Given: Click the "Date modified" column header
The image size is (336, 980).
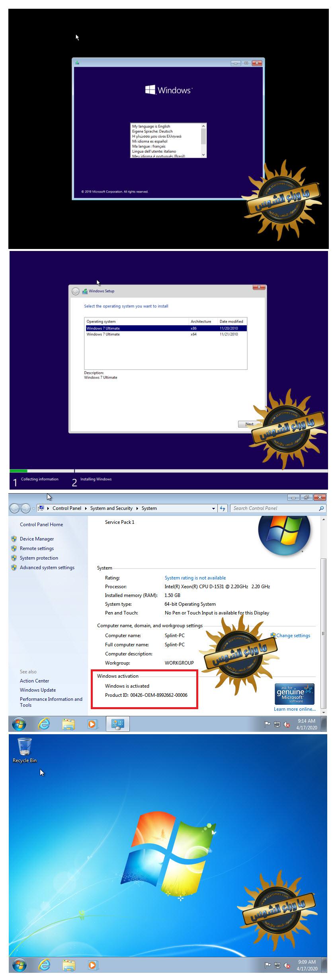Looking at the screenshot, I should [232, 321].
